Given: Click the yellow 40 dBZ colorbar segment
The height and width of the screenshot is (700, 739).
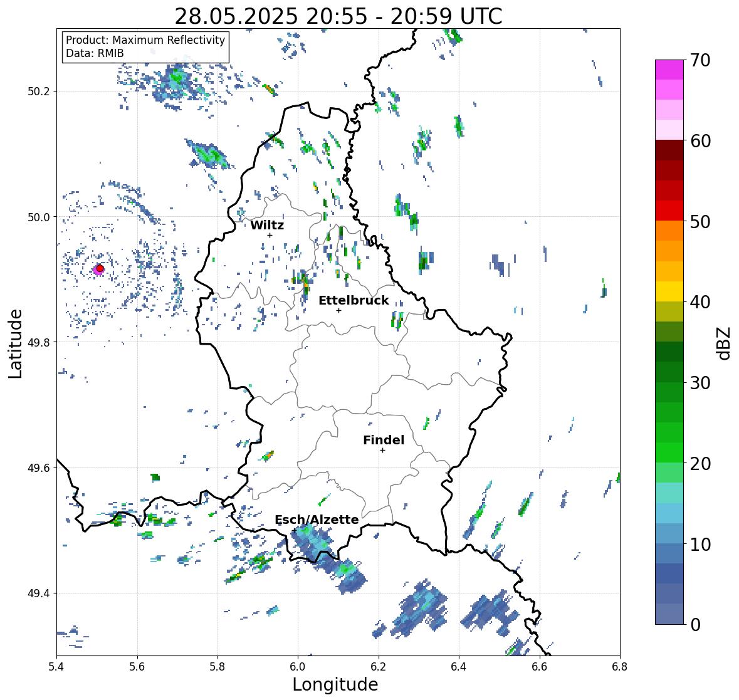Looking at the screenshot, I should pyautogui.click(x=669, y=291).
